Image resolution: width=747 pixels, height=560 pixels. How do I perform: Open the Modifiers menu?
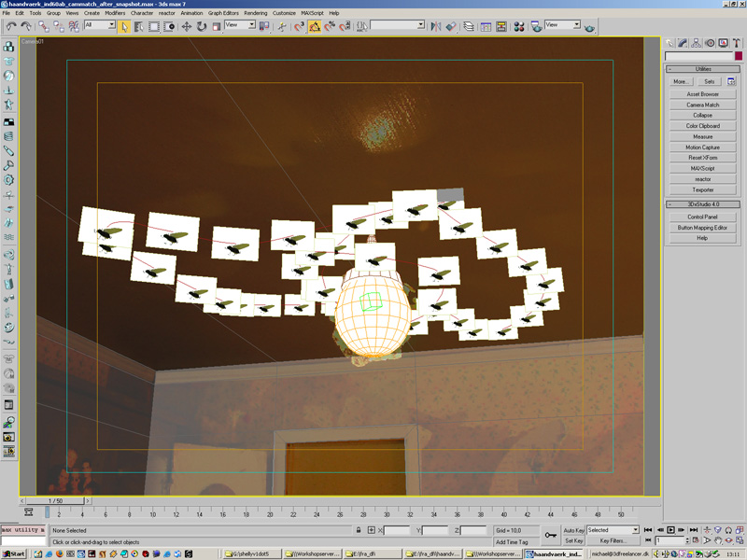tap(115, 13)
